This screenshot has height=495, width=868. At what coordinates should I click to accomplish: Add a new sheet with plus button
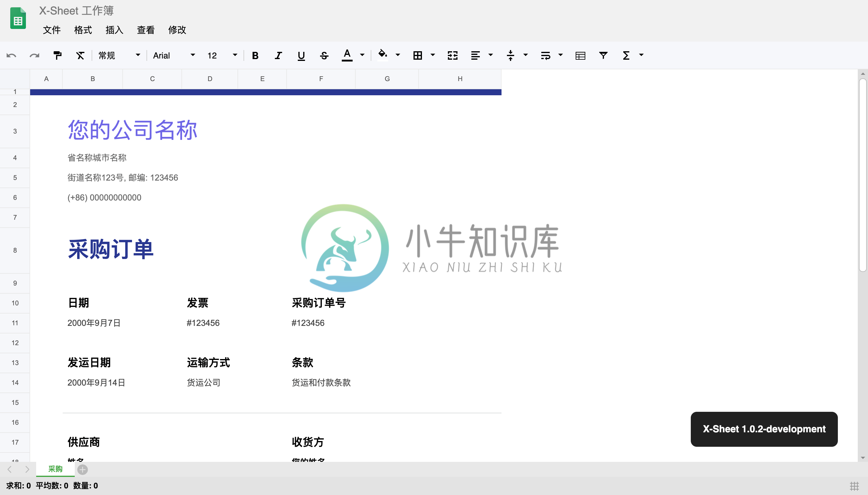tap(83, 469)
